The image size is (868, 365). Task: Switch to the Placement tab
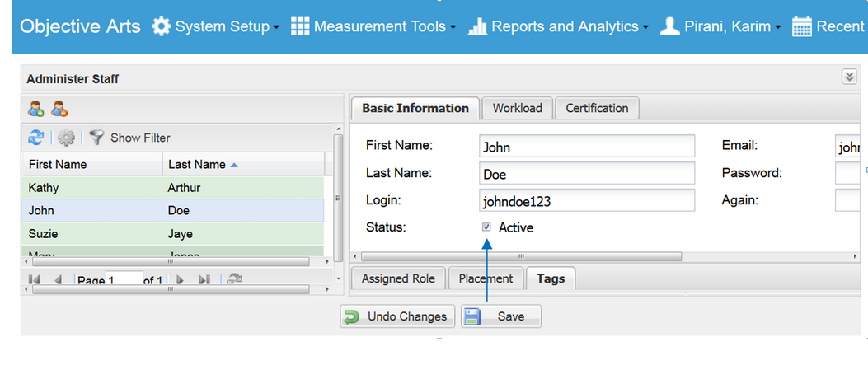pos(486,278)
